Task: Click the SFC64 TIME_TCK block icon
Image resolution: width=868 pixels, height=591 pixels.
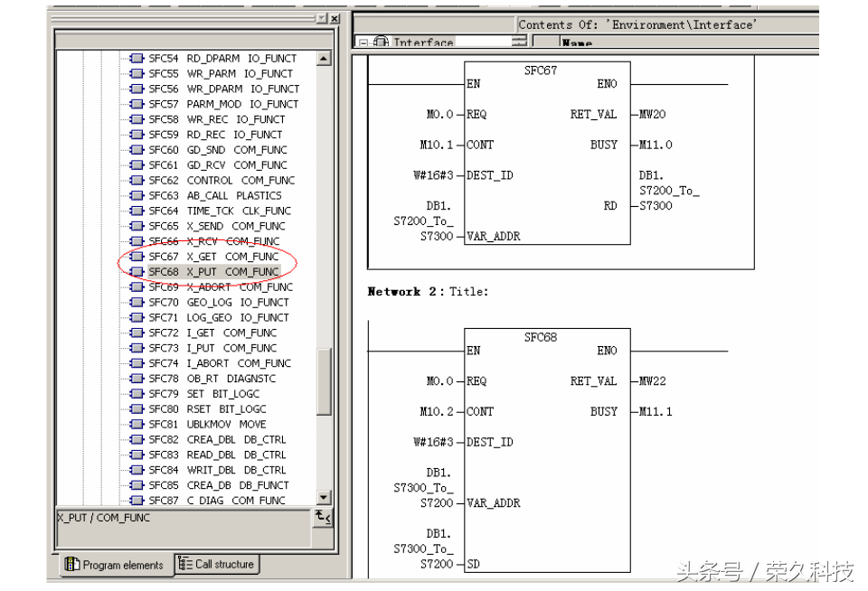Action: pyautogui.click(x=137, y=211)
